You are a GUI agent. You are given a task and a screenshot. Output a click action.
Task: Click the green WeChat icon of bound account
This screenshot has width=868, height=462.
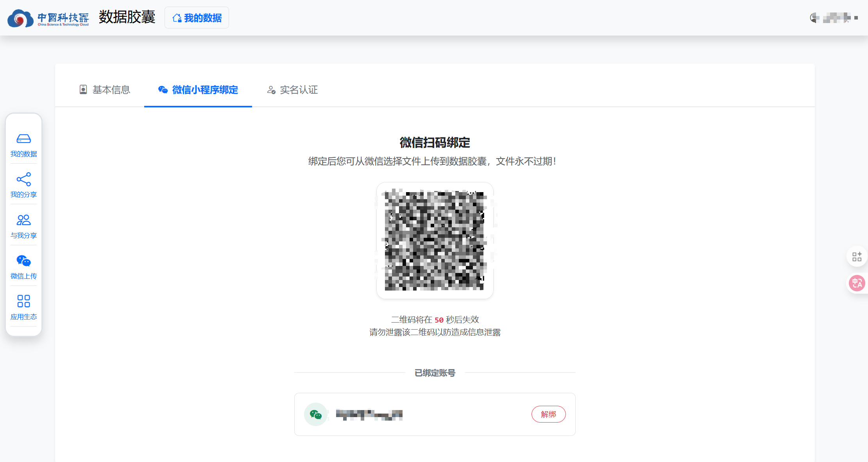316,414
